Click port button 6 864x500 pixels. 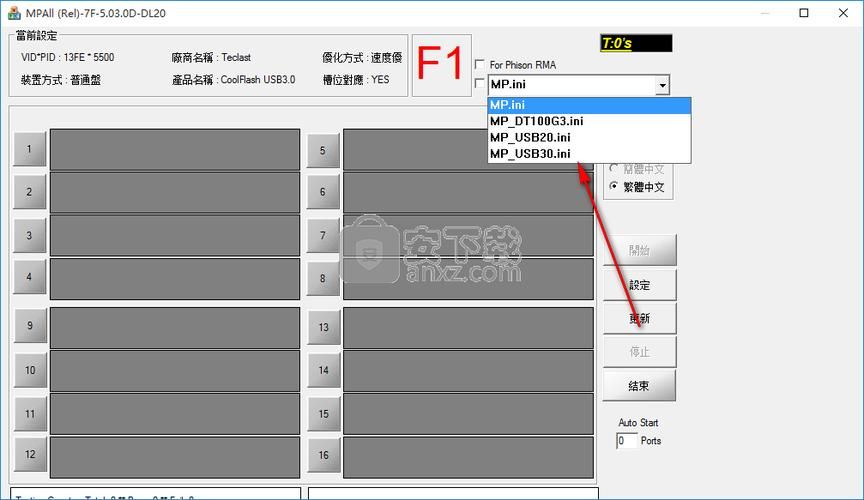(x=323, y=192)
